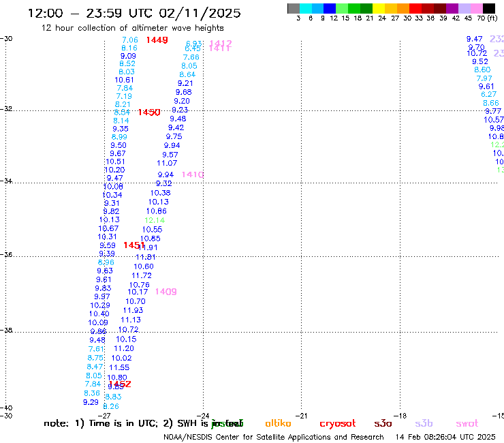Click the value 10.29

[x=100, y=305]
